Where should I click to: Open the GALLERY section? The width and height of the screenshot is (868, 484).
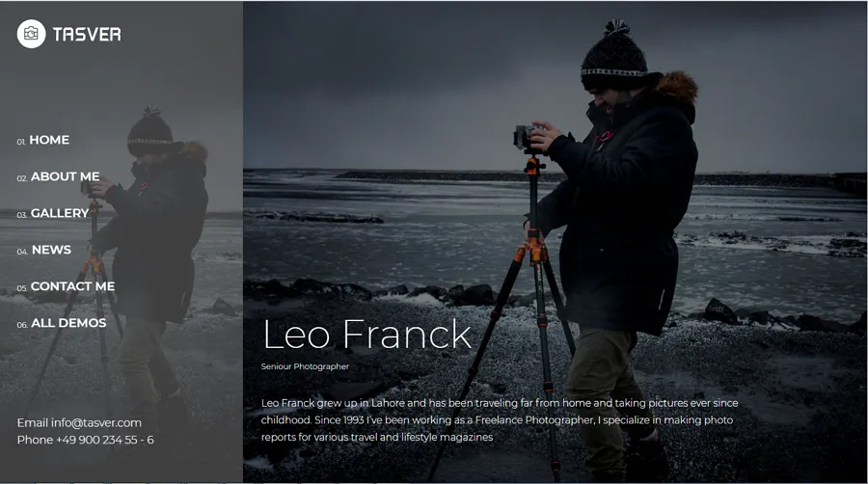(60, 213)
